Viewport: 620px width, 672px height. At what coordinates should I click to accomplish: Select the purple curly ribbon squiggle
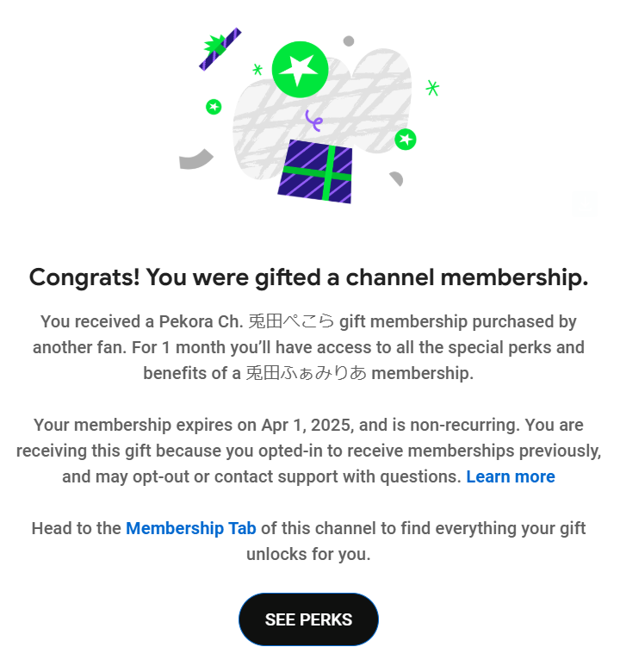click(313, 121)
